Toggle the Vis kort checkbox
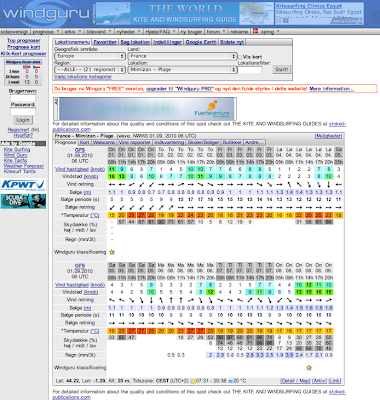 point(240,57)
